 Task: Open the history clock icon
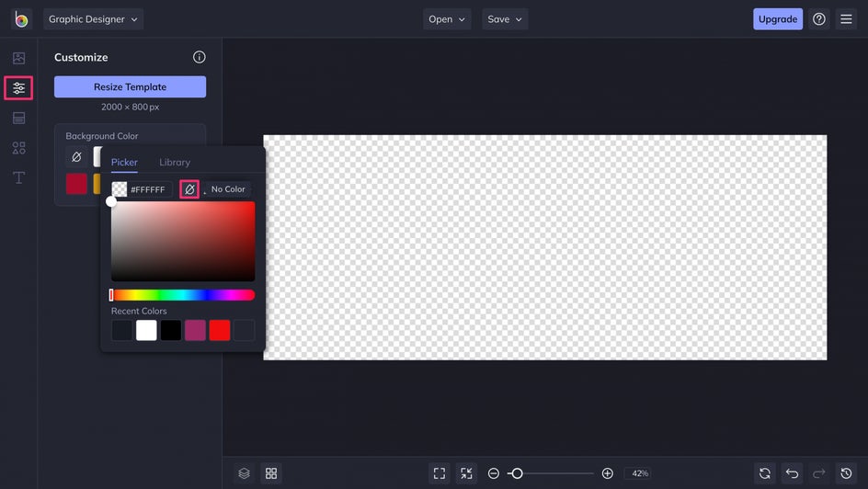[846, 473]
